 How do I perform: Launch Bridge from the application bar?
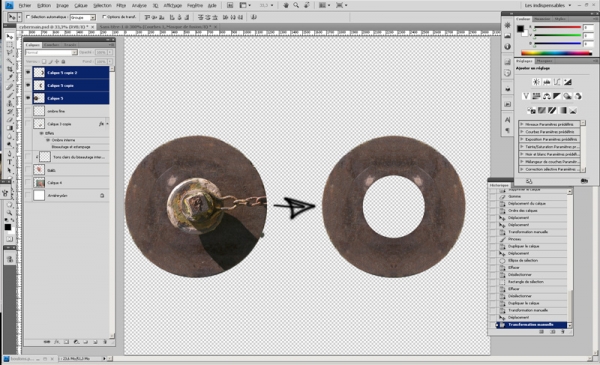point(230,5)
